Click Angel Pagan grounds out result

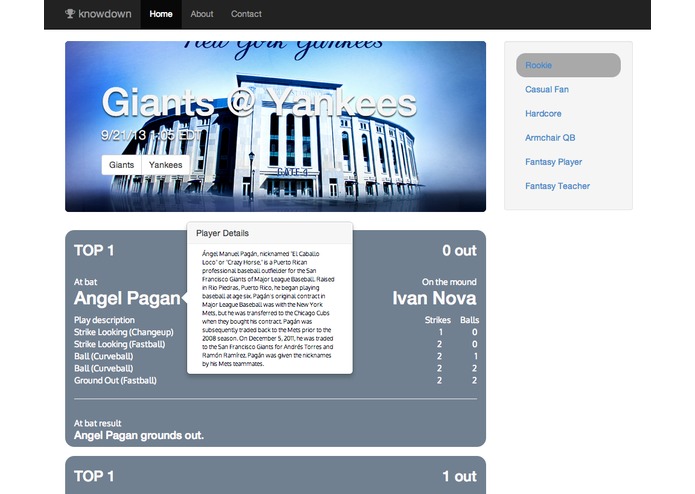139,436
